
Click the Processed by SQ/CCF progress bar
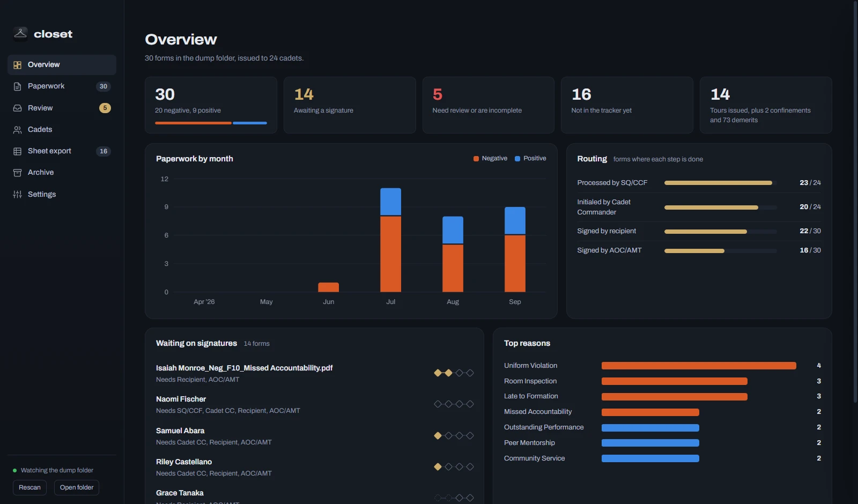[x=720, y=183]
